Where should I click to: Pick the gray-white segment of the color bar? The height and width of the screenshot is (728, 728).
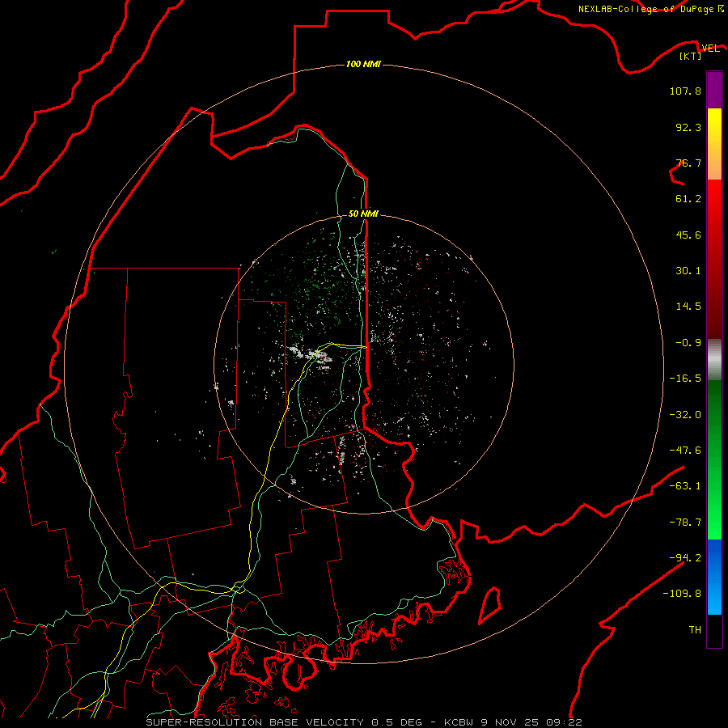tap(714, 360)
